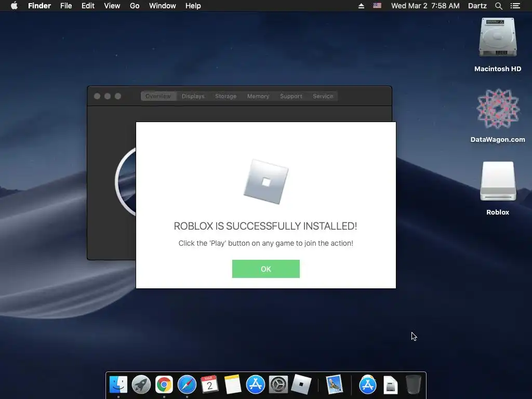Open Preview app from the Dock
Image resolution: width=532 pixels, height=399 pixels.
click(334, 384)
